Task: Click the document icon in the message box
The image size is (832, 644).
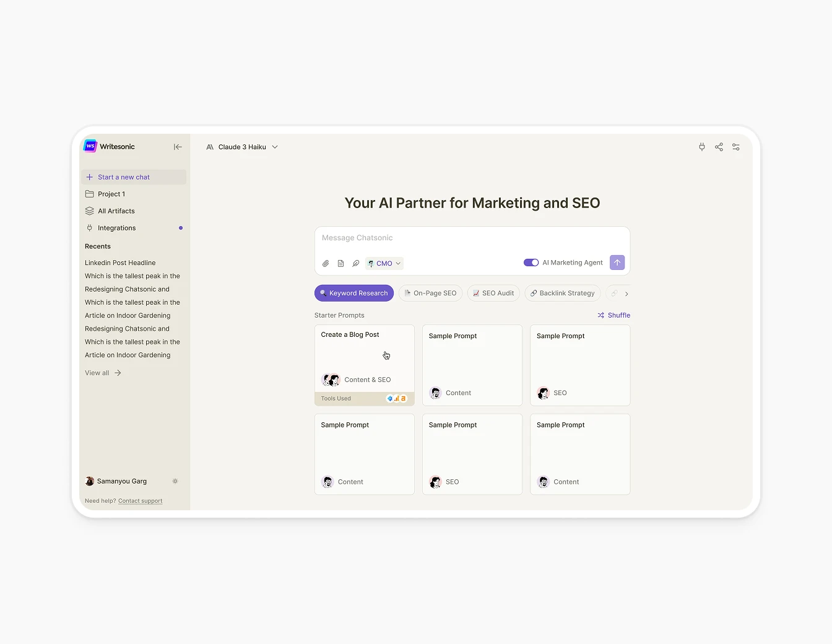Action: [x=340, y=263]
